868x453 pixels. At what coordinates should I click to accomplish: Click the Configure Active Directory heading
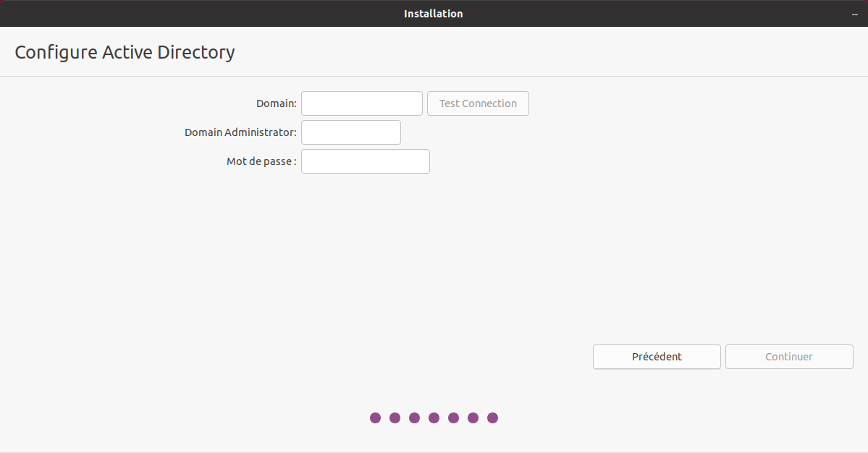(x=125, y=52)
